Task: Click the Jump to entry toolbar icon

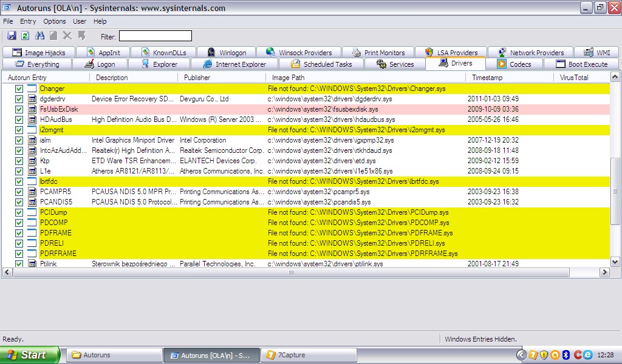Action: [x=82, y=36]
